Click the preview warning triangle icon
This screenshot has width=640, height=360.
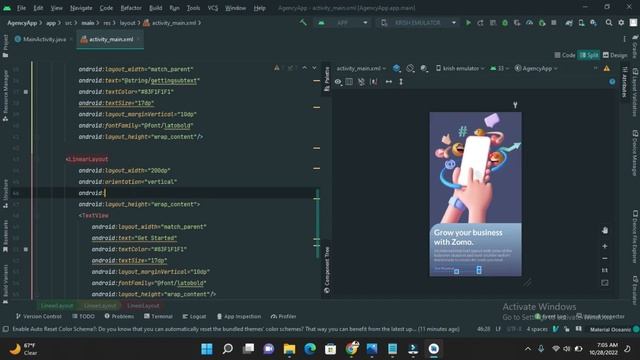pyautogui.click(x=607, y=68)
